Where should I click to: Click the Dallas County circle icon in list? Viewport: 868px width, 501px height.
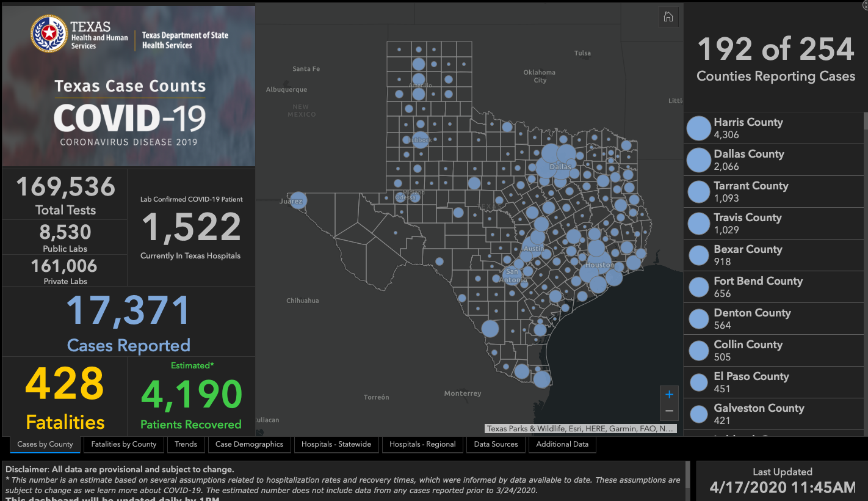[698, 160]
